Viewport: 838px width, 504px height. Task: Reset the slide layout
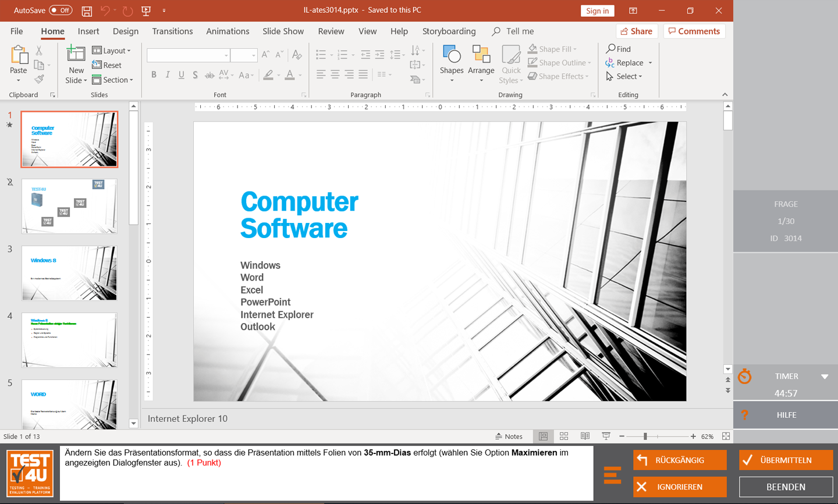tap(106, 65)
